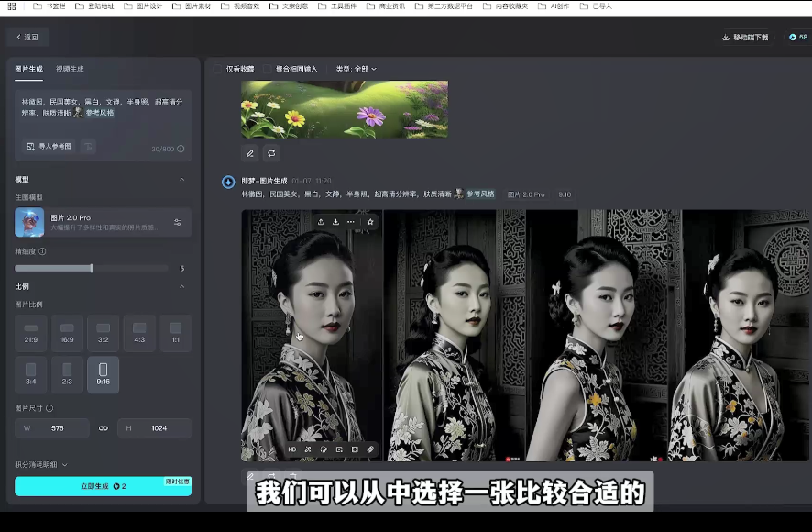812x532 pixels.
Task: Click the 返回 back button
Action: (x=27, y=36)
